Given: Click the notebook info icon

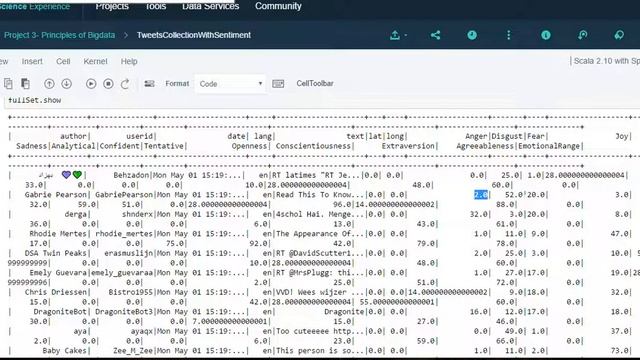Looking at the screenshot, I should (x=546, y=35).
